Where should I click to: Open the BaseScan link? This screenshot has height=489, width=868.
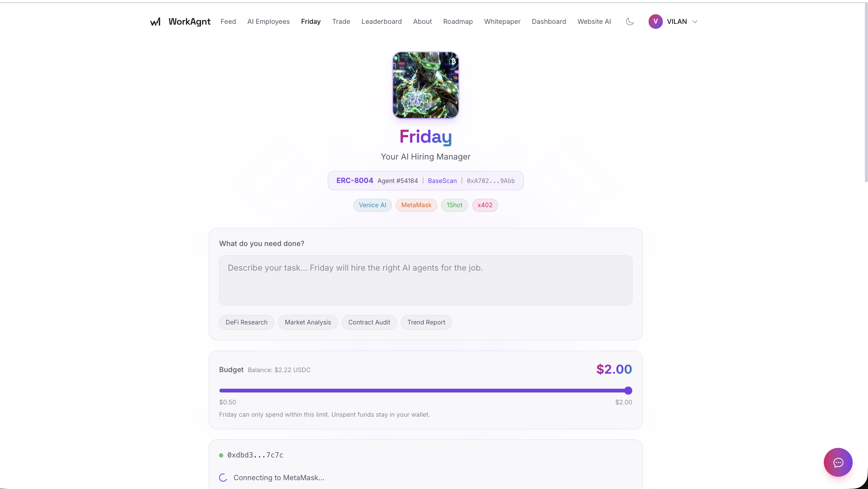click(442, 181)
